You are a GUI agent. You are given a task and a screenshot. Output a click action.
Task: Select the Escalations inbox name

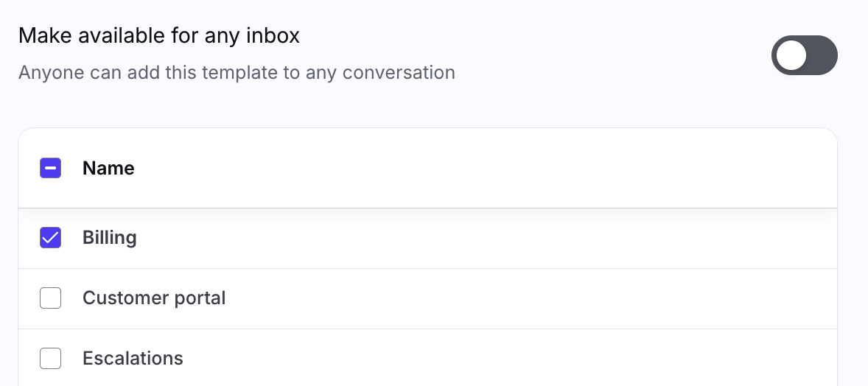133,359
